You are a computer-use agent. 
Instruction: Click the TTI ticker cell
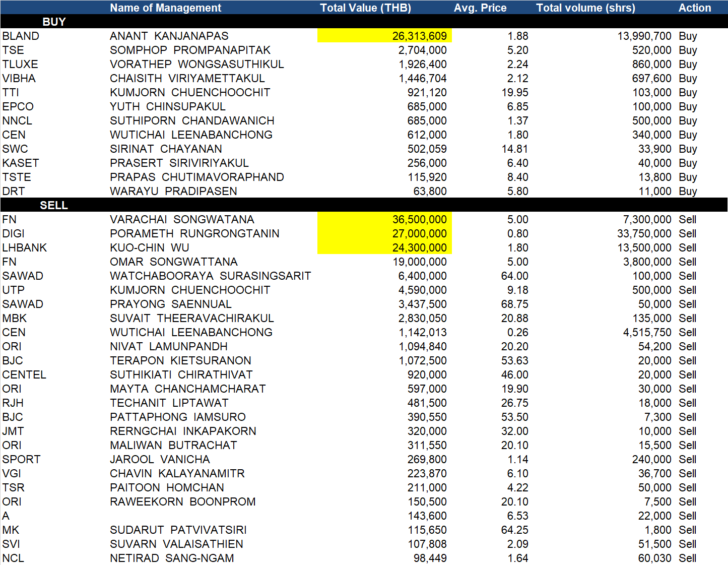(x=11, y=92)
